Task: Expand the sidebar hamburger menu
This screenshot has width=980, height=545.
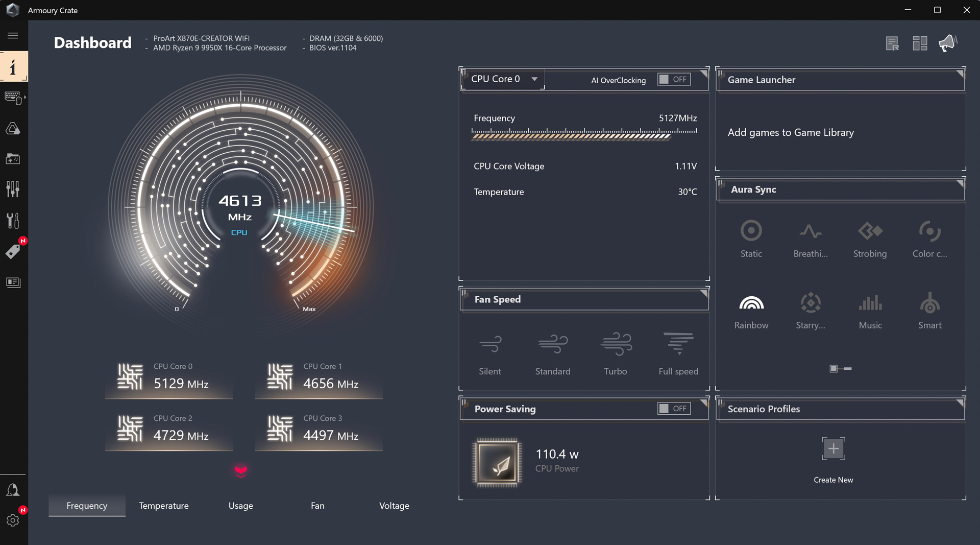Action: click(13, 36)
